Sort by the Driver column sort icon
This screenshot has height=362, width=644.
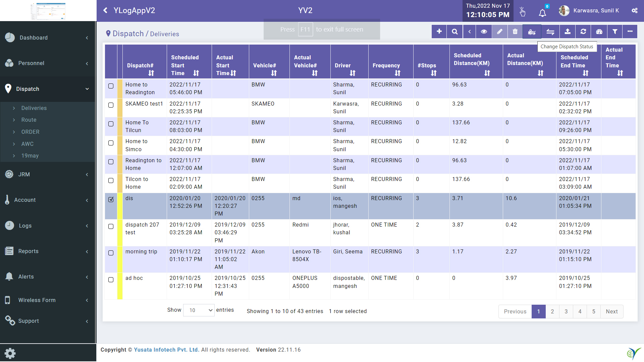point(353,73)
